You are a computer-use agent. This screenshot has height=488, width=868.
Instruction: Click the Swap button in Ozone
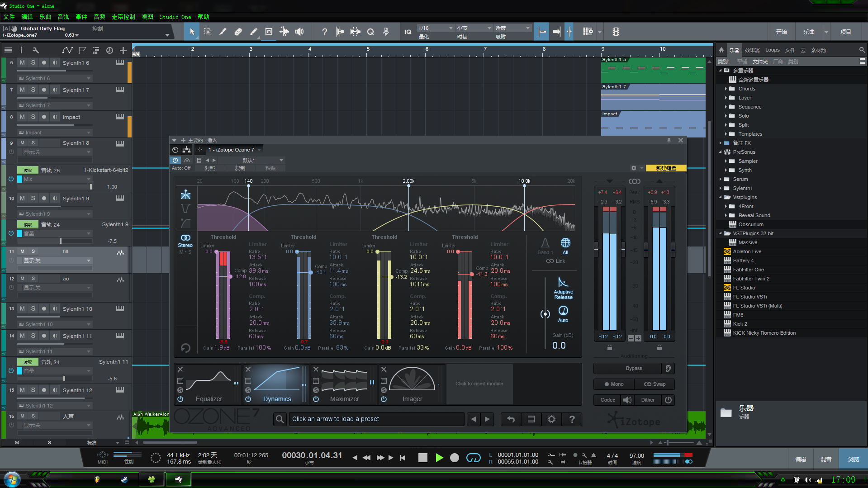(x=655, y=384)
